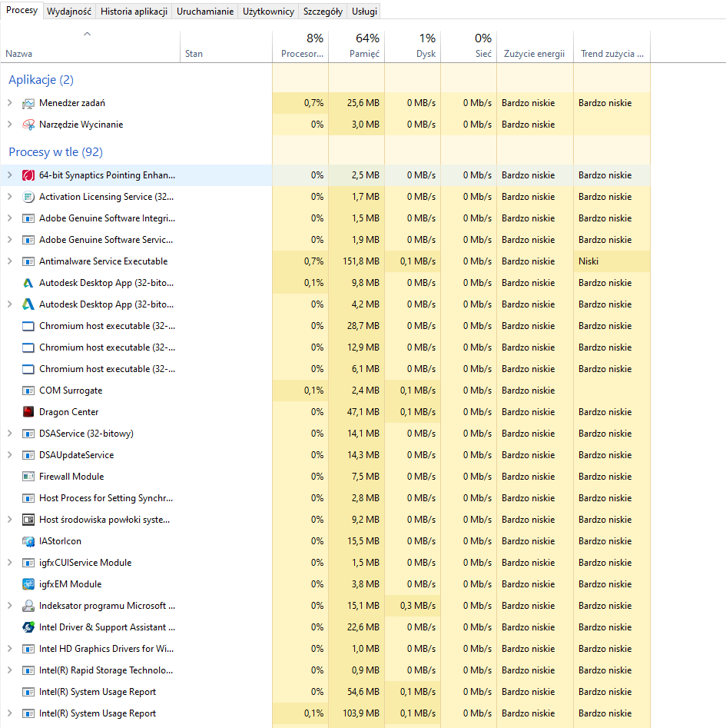Click the Menedżer zadań app icon

click(x=28, y=103)
